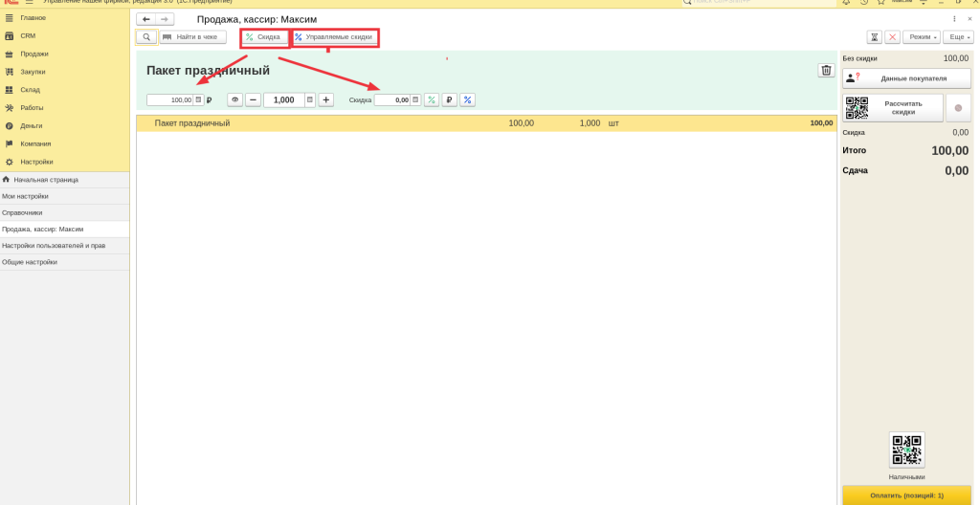Click the red X clear receipt button
This screenshot has height=505, width=980.
point(892,37)
